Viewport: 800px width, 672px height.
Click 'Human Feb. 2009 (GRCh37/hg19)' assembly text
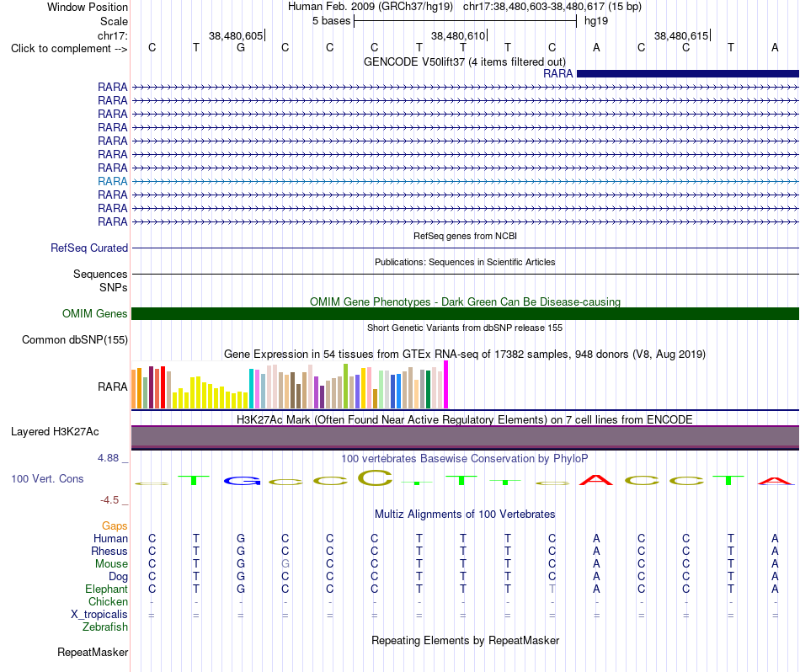(371, 7)
